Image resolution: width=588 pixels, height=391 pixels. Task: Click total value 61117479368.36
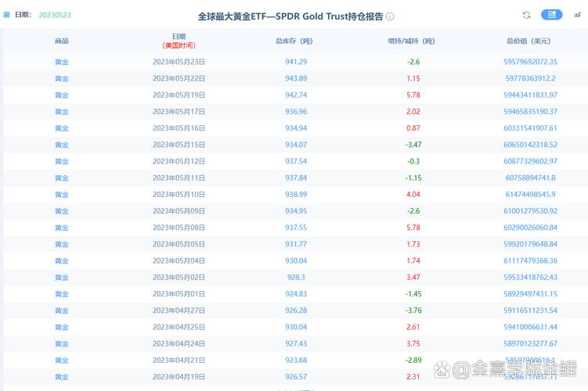tap(530, 260)
